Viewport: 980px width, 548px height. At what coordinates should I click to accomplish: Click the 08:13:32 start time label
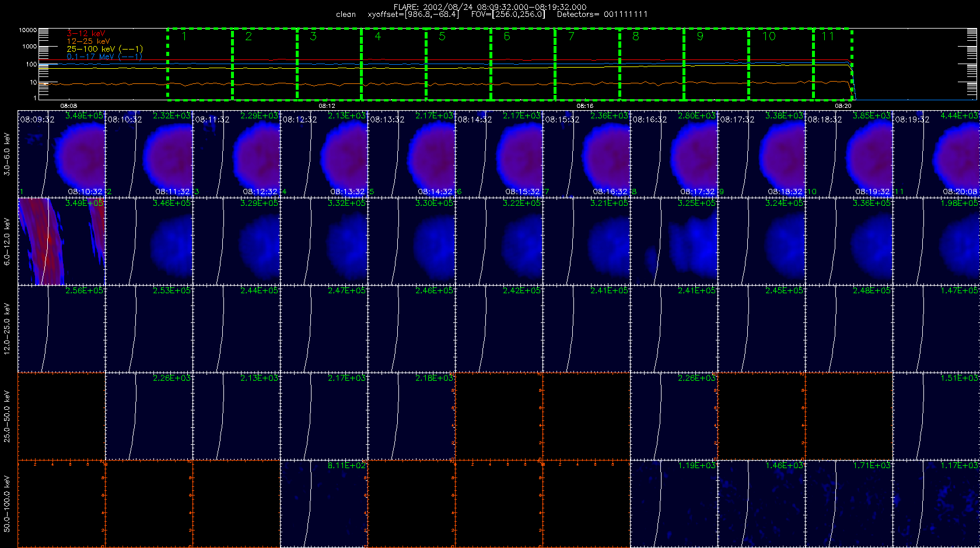[x=387, y=120]
